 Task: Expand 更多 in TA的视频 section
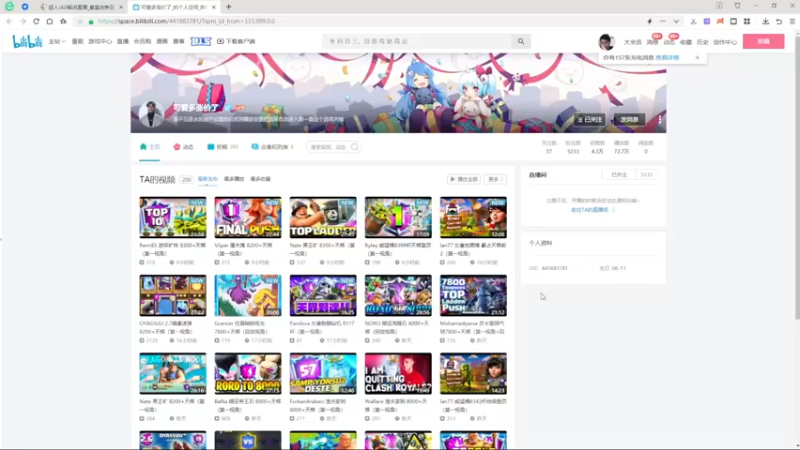click(x=495, y=179)
